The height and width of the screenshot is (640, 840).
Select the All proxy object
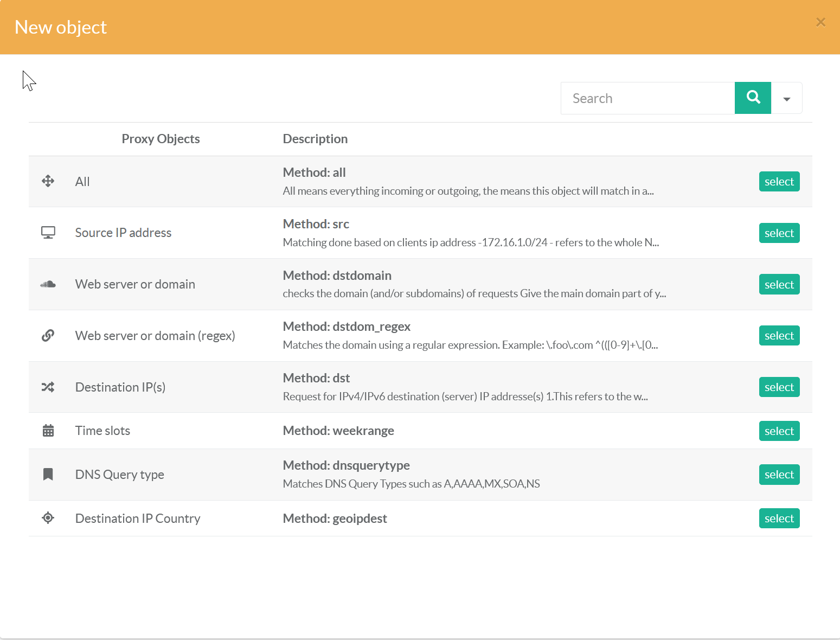point(779,182)
